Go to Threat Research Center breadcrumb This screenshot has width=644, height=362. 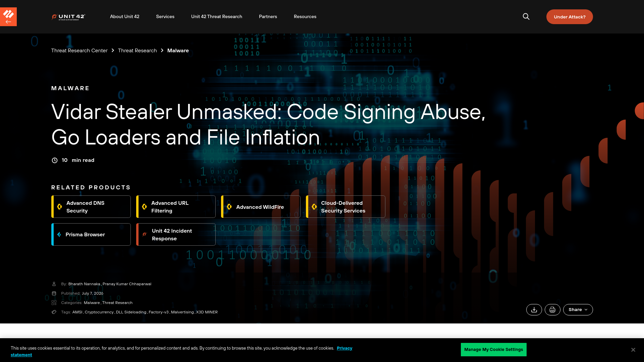79,50
